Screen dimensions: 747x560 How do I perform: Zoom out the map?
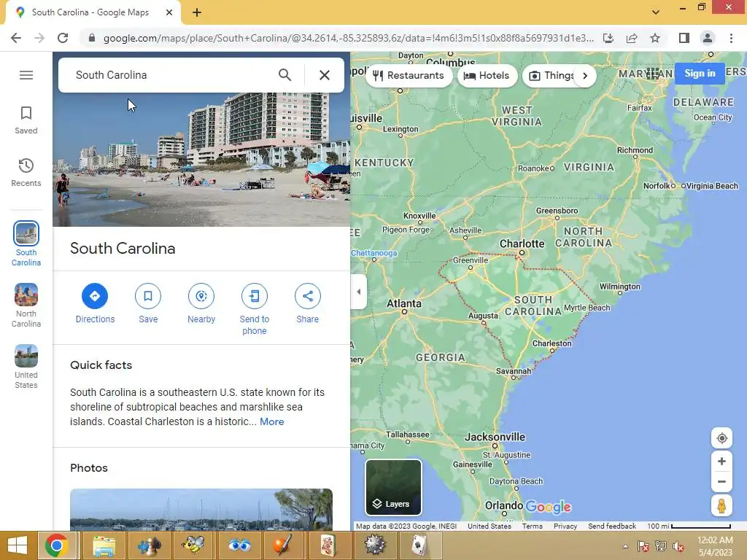pyautogui.click(x=721, y=481)
